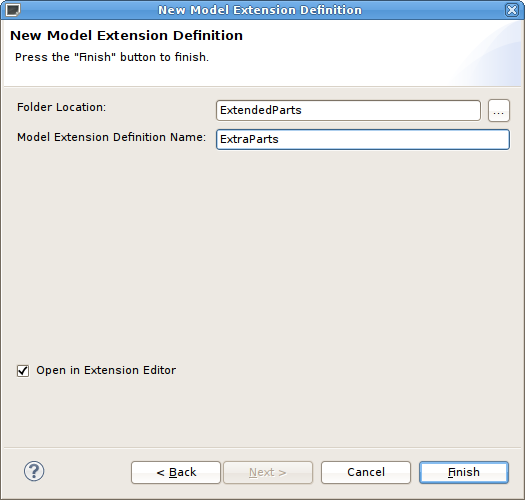Open the help question mark icon

pyautogui.click(x=34, y=471)
